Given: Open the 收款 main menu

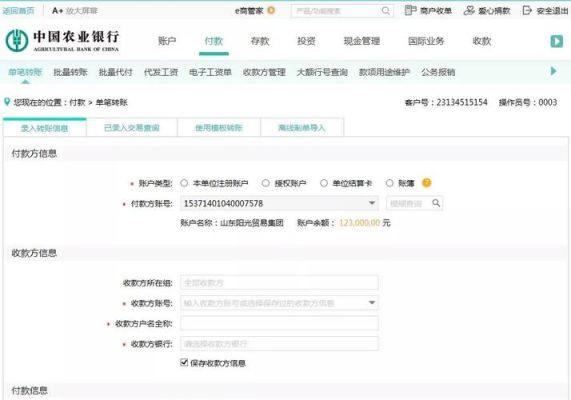Looking at the screenshot, I should [482, 41].
